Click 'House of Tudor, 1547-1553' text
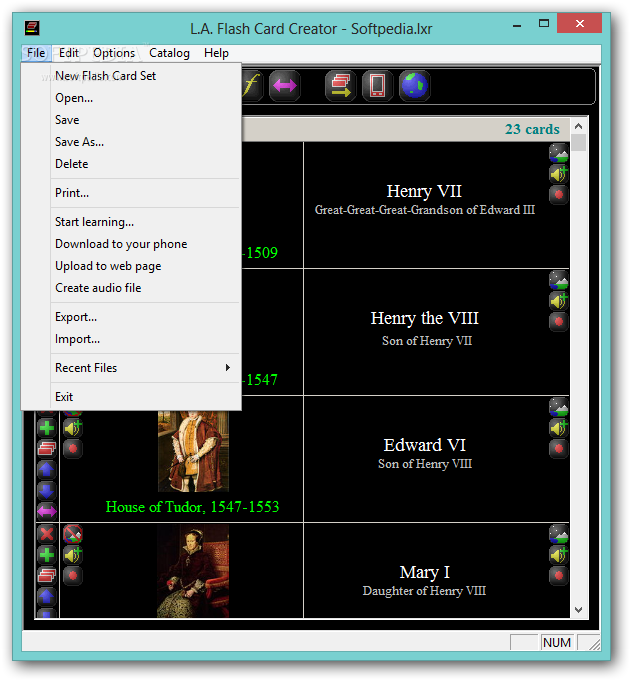 point(192,507)
